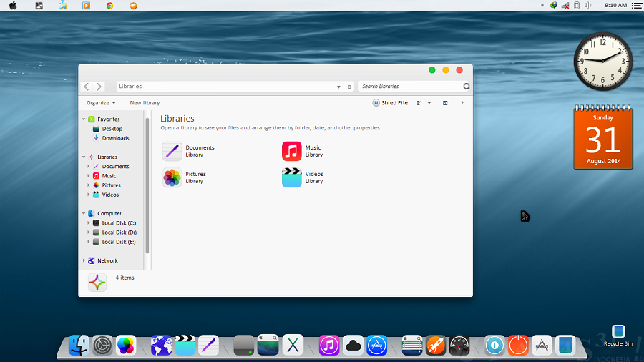This screenshot has width=644, height=362.
Task: Click the help question mark icon
Action: point(462,103)
